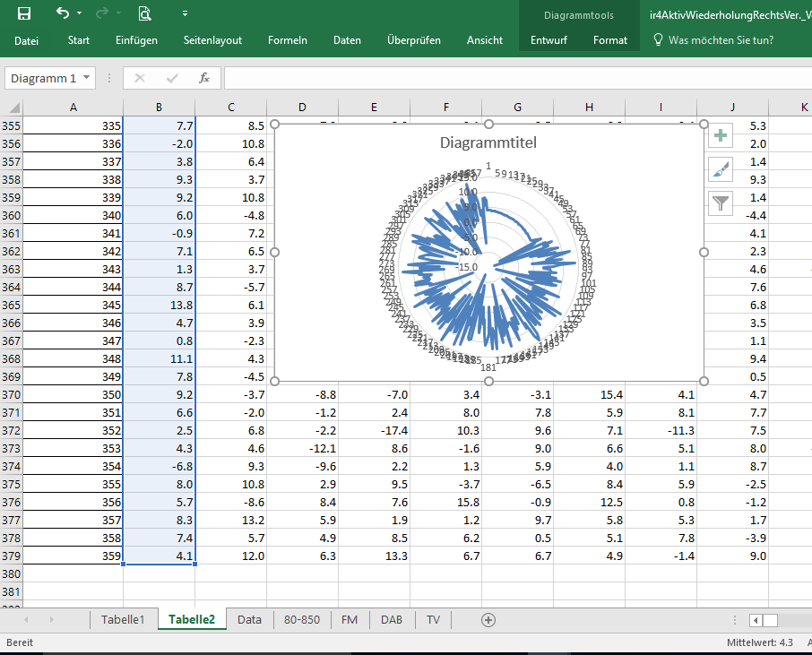The height and width of the screenshot is (655, 812).
Task: Open the Einfügen ribbon tab
Action: 136,40
